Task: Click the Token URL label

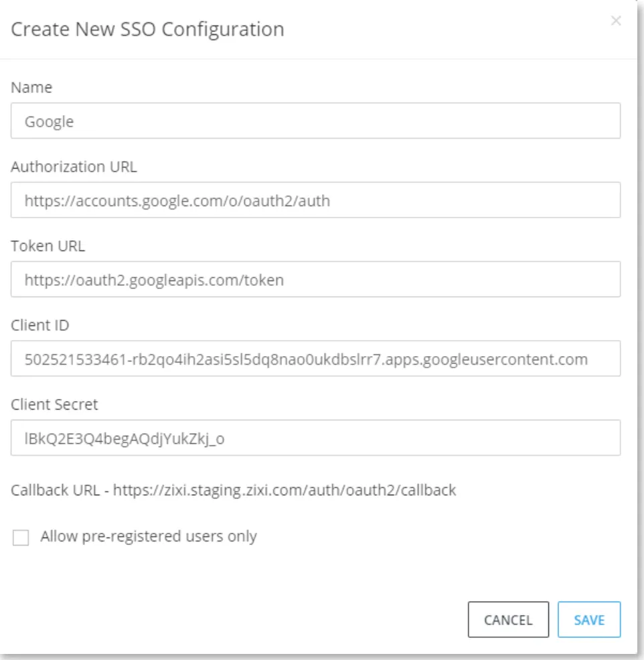Action: (x=48, y=246)
